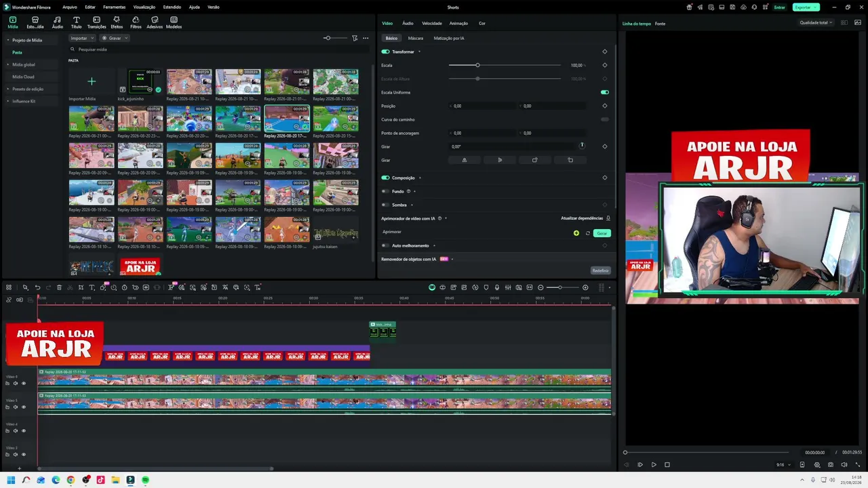Click the voiceover microphone icon
The image size is (868, 488).
pos(497,287)
